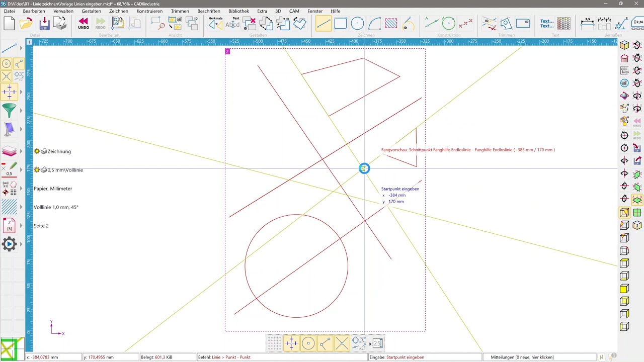Open the Bearbeiten menu
This screenshot has height=362, width=644.
[34, 11]
